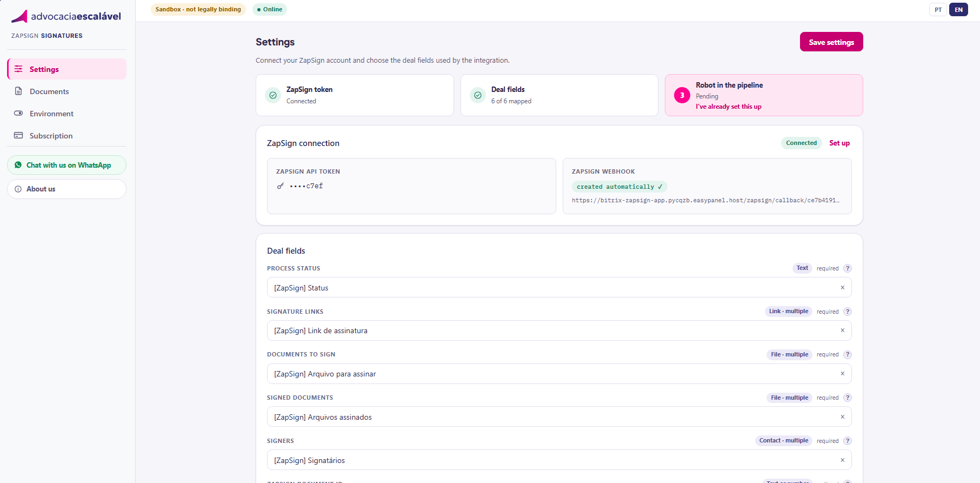Select the Deal fields step card
980x483 pixels.
(559, 95)
